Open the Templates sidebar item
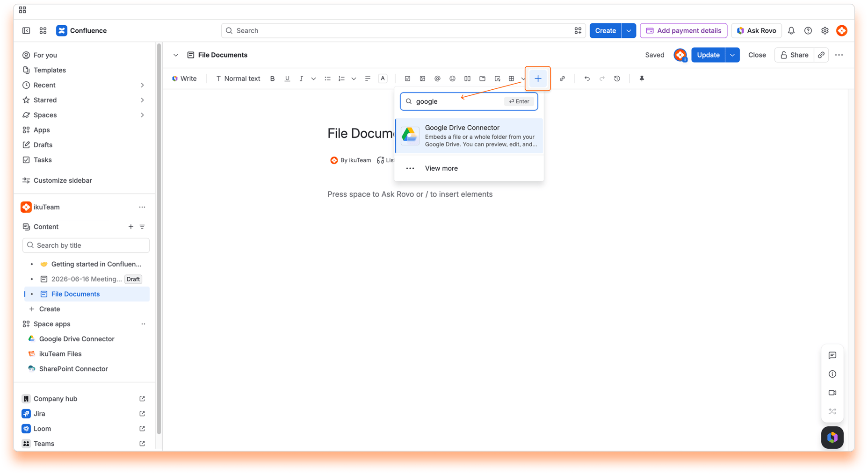The image size is (868, 474). pyautogui.click(x=50, y=70)
